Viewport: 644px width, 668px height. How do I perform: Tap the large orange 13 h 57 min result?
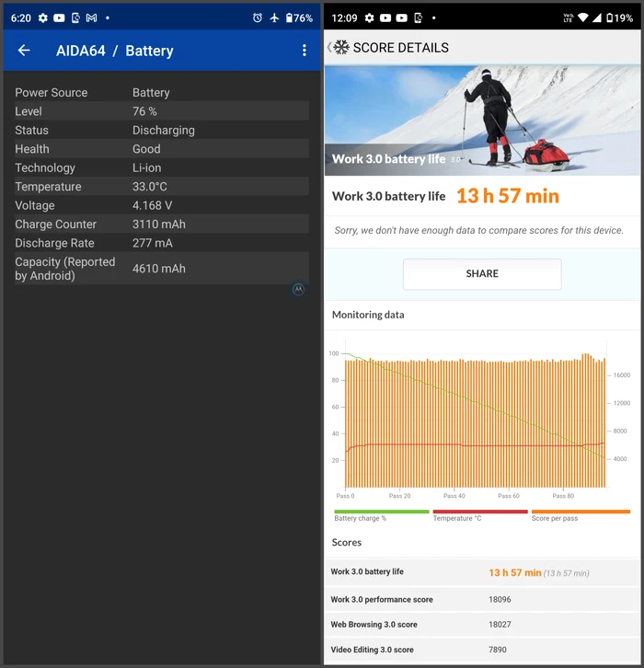508,196
